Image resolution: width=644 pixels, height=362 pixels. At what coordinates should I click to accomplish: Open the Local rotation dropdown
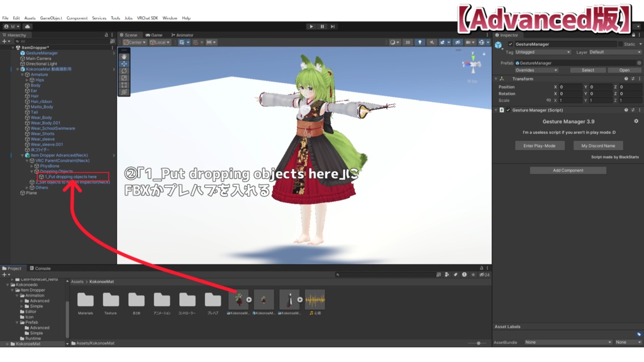pos(160,42)
